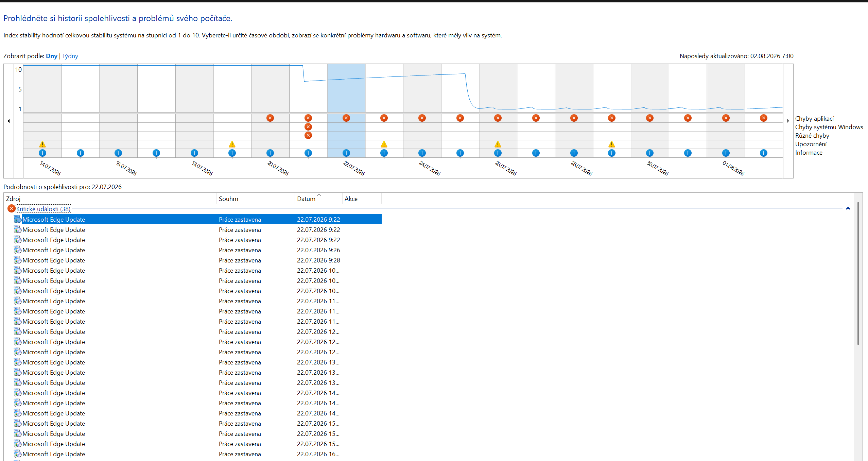The height and width of the screenshot is (461, 868).
Task: Click the Windows failure icon for 21.07.2026
Action: click(x=308, y=127)
